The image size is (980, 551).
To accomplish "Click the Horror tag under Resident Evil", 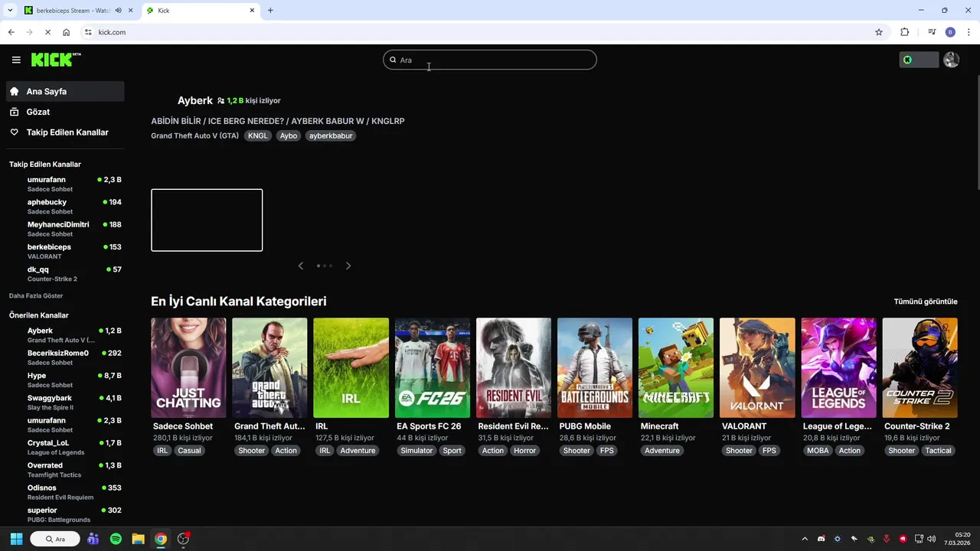I will (525, 451).
